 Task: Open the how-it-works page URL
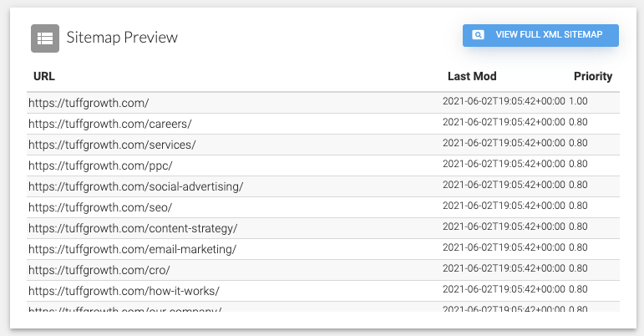[124, 291]
